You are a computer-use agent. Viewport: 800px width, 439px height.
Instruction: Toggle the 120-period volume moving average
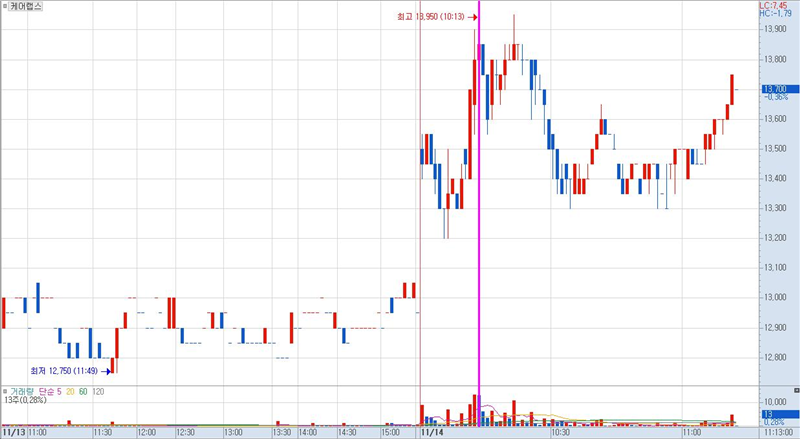[98, 391]
